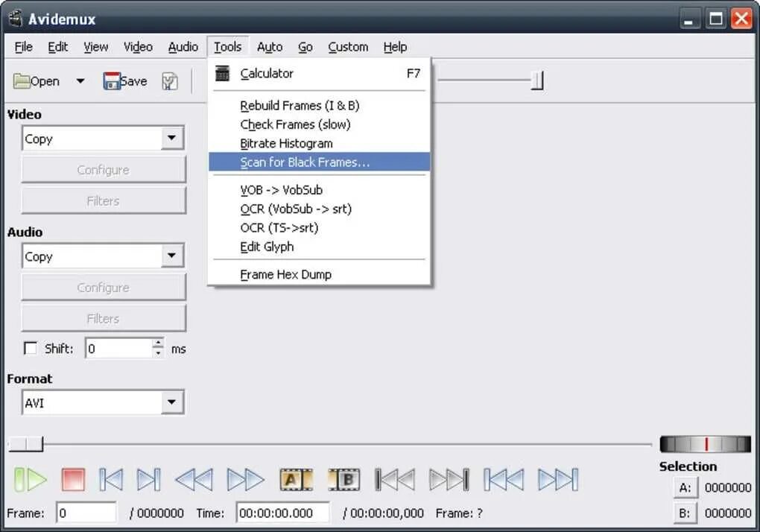760x532 pixels.
Task: Click the Time input field
Action: [x=282, y=513]
